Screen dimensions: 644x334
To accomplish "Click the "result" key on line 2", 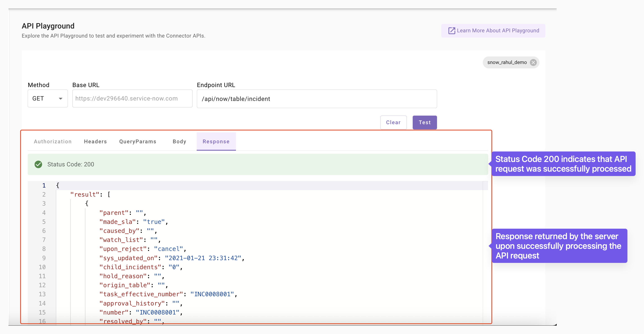I will click(x=85, y=194).
